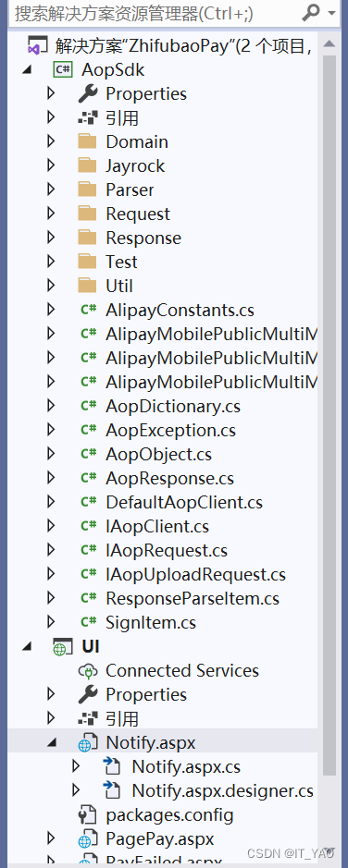Select AlipayConstants.cs file
The image size is (348, 868).
pos(180,310)
